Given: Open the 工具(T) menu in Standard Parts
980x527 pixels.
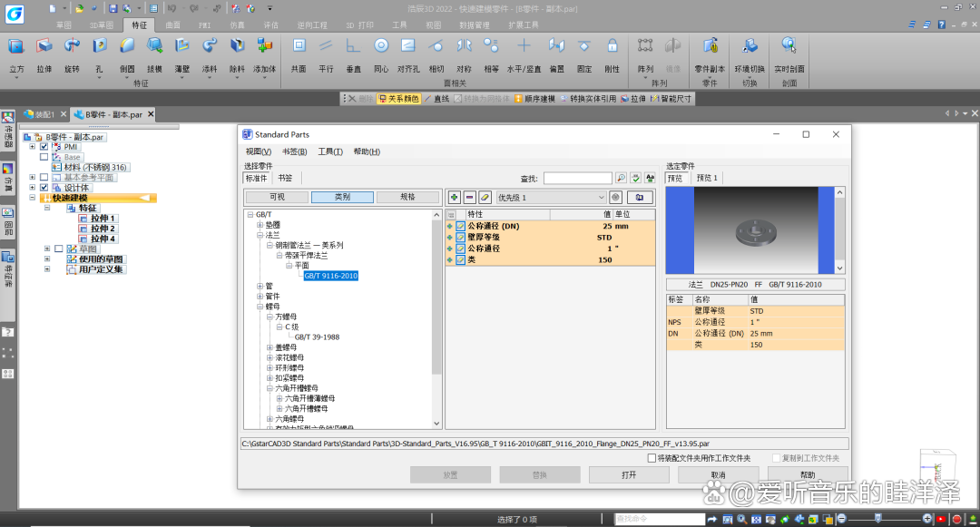Looking at the screenshot, I should coord(330,151).
